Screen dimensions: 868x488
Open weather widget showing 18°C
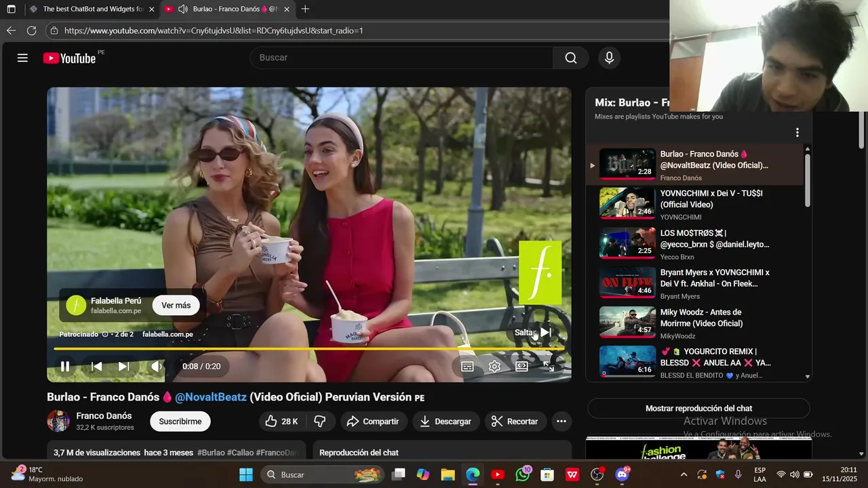47,474
